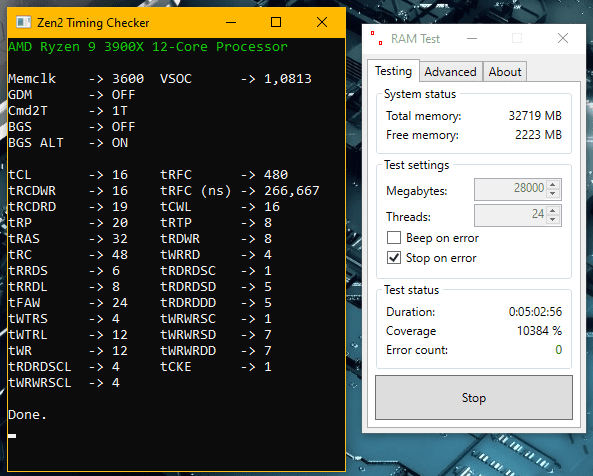This screenshot has width=593, height=476.
Task: Click the tCKE label
Action: 176,367
